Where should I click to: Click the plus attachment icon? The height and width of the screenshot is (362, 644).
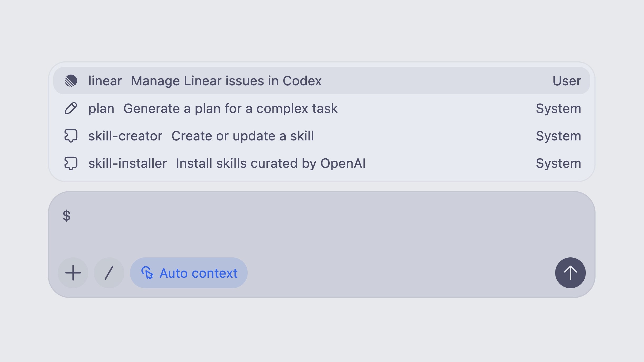(x=73, y=273)
